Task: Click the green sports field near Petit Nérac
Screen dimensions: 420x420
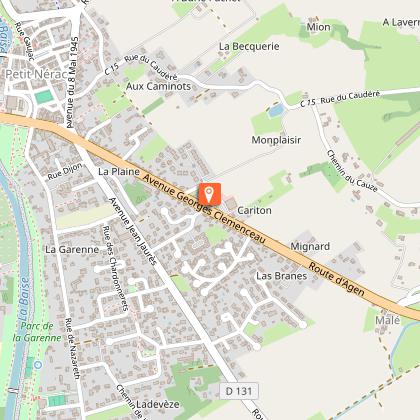Action: (44, 97)
